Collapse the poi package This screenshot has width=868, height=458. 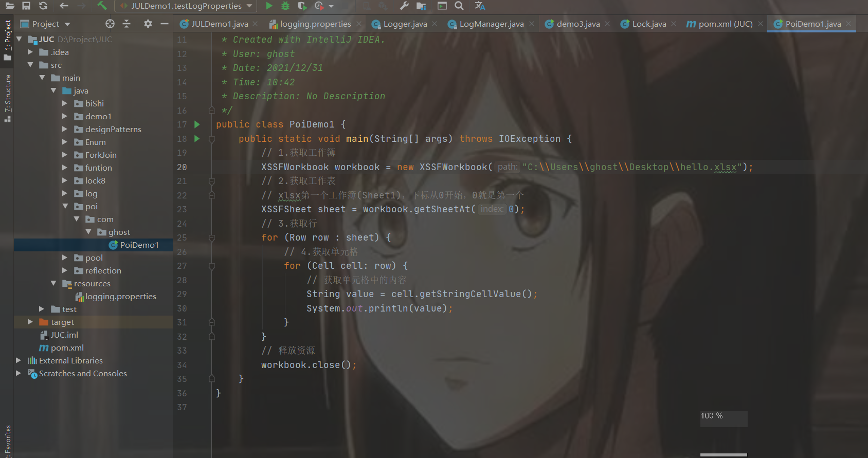65,206
